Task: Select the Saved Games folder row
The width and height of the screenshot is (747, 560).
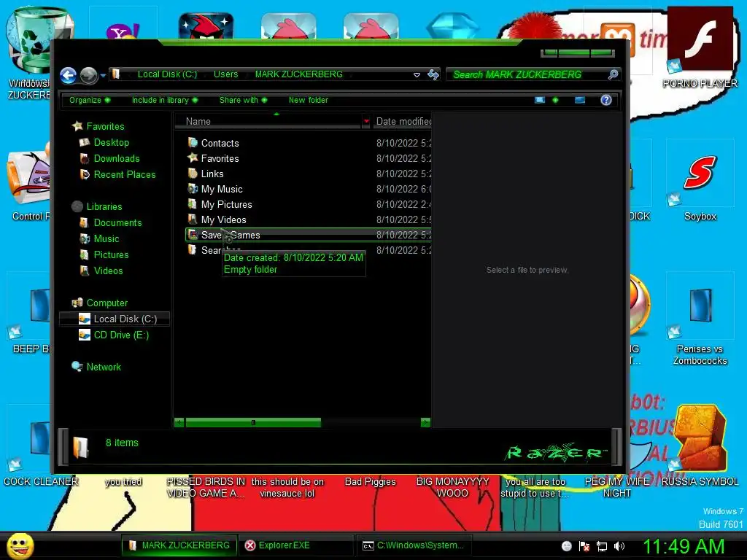Action: (x=309, y=235)
